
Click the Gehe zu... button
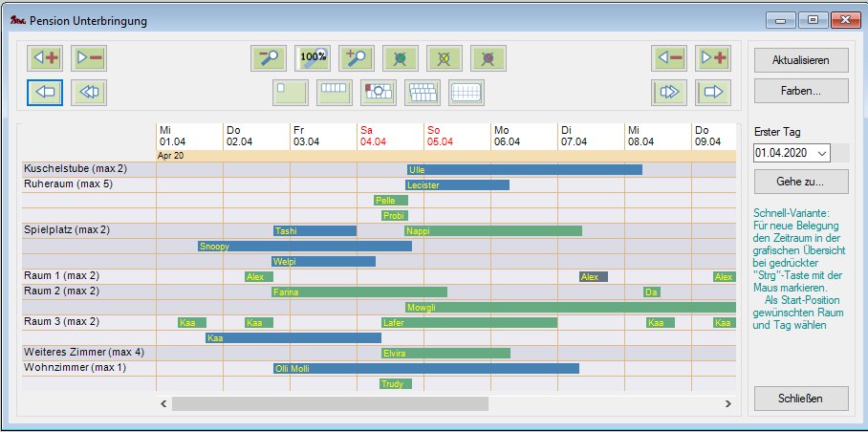[800, 181]
